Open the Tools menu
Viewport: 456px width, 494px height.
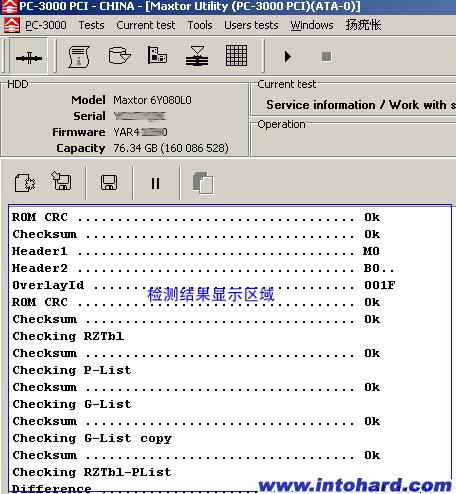[x=200, y=25]
